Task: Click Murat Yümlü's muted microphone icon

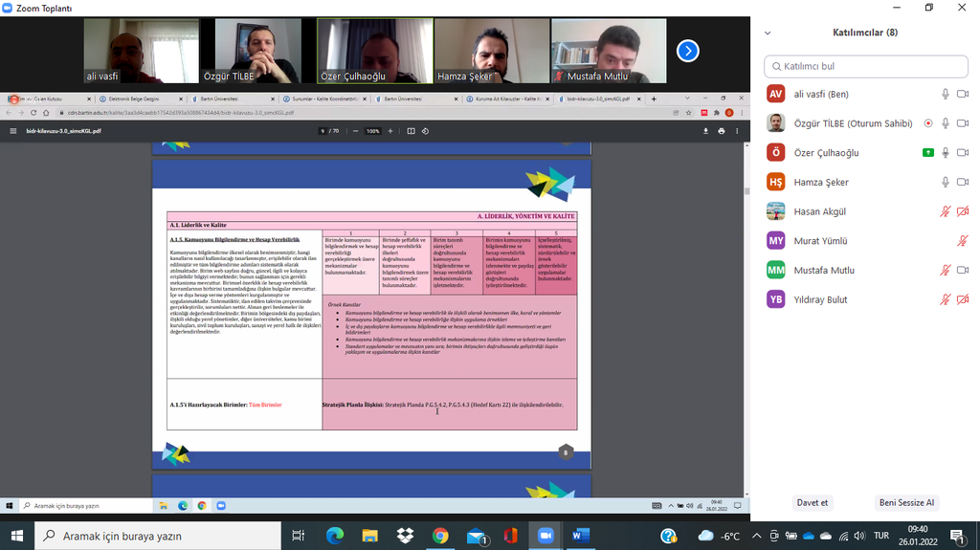Action: tap(962, 241)
